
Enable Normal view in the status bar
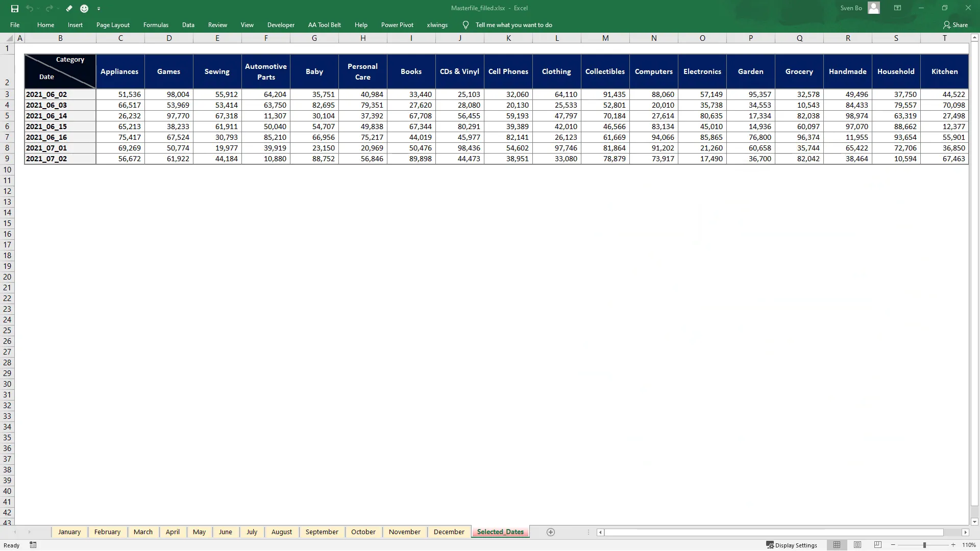tap(838, 544)
